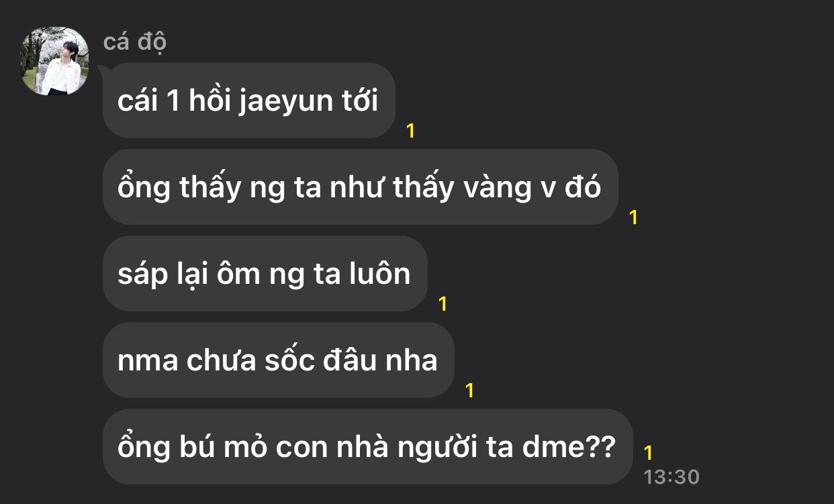Screen dimensions: 834x504
Task: Click unread count above the 13:30 time
Action: pyautogui.click(x=648, y=452)
